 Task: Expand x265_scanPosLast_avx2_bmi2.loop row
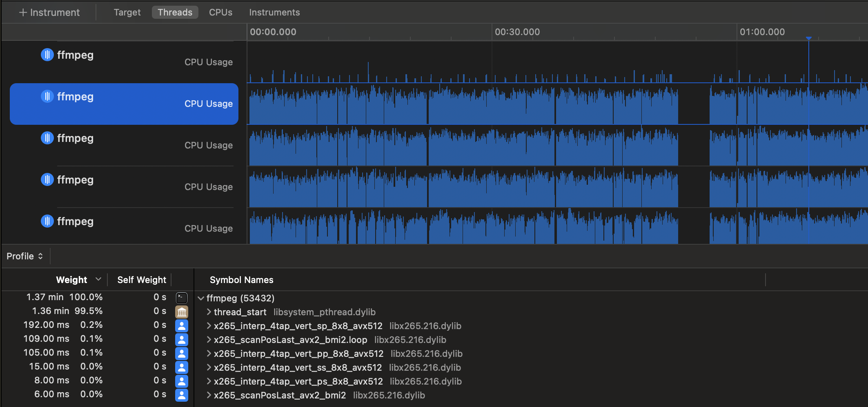(x=209, y=340)
